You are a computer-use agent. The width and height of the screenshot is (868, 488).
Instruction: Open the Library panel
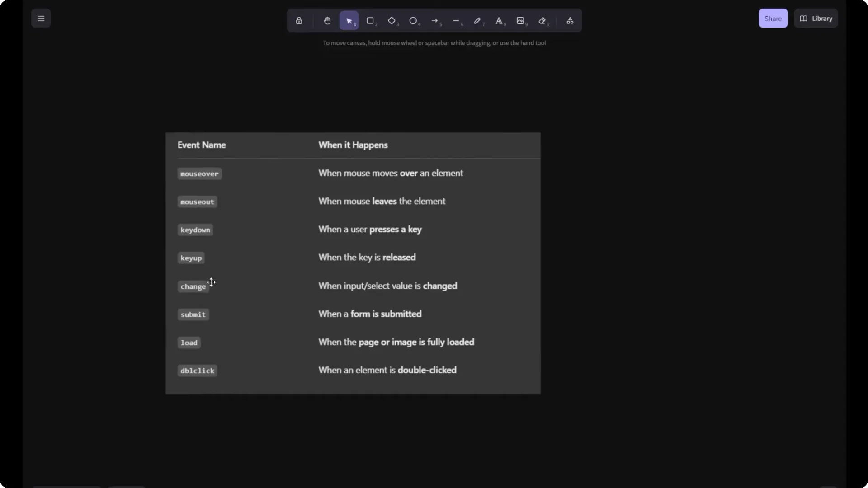[816, 18]
